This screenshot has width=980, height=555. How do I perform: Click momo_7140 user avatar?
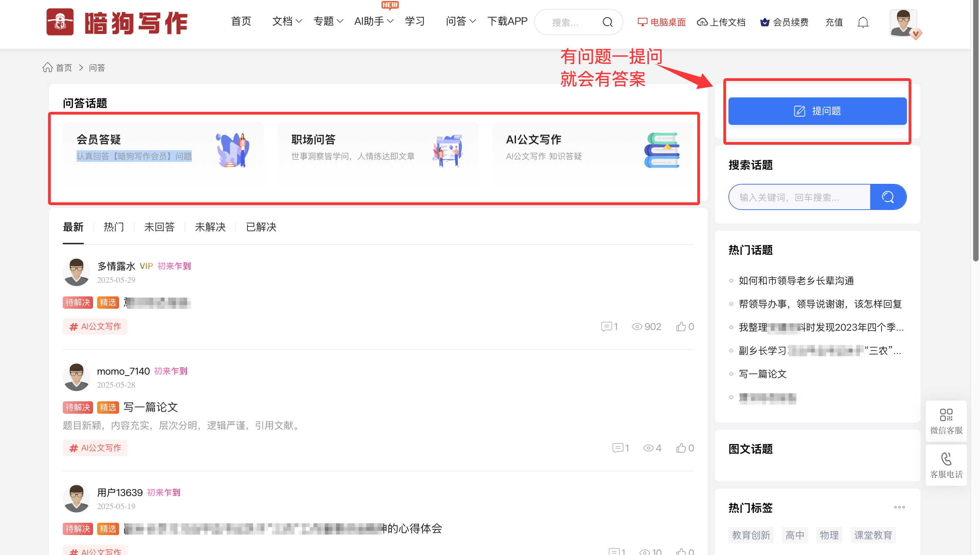click(x=76, y=377)
